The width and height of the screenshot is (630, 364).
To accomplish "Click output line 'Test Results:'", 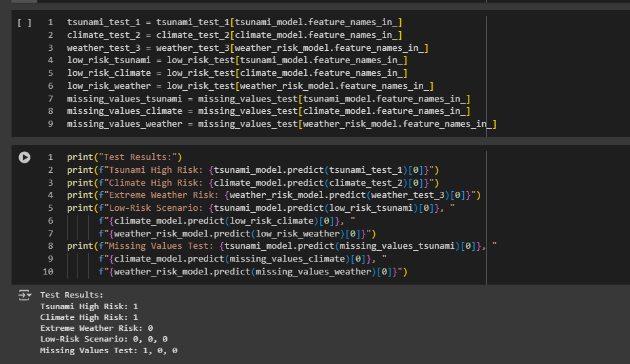I will coord(71,295).
